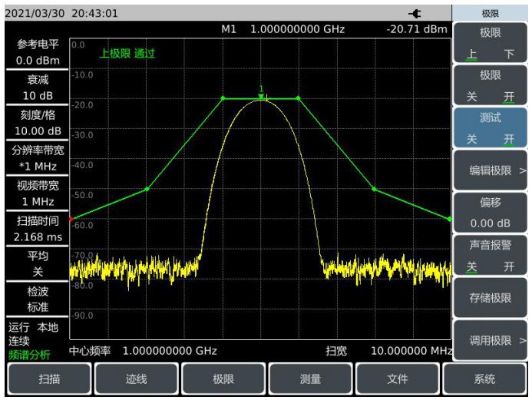Toggle 声音报警 on/off softkey

490,255
